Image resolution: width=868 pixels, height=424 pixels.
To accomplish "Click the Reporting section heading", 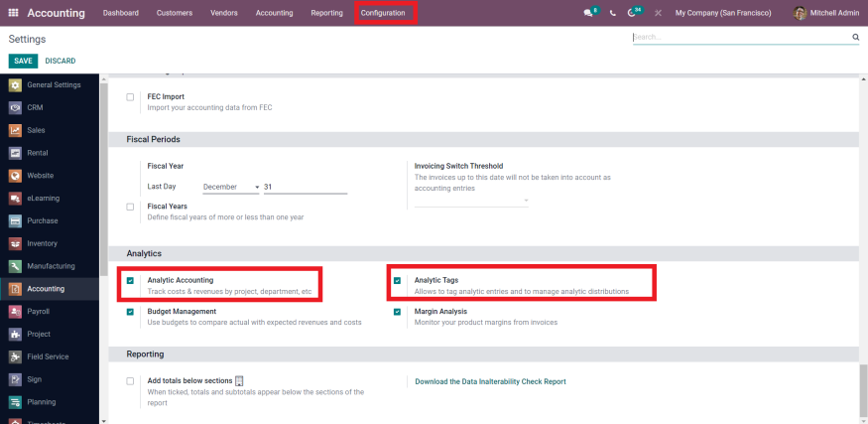I will pyautogui.click(x=145, y=354).
